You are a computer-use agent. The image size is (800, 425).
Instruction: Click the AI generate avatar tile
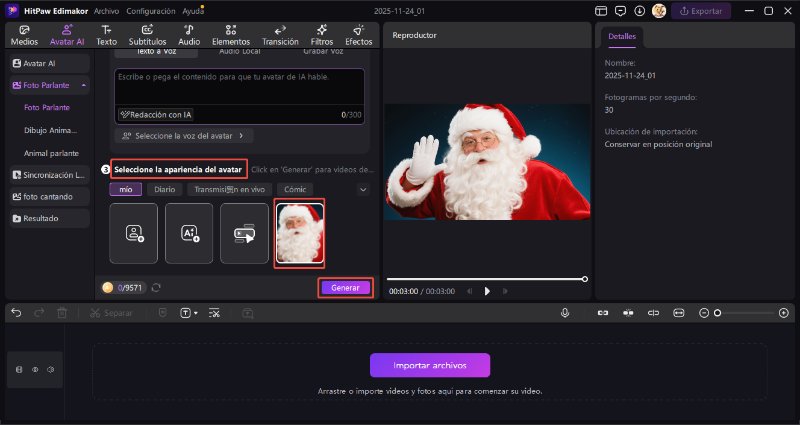pos(189,233)
